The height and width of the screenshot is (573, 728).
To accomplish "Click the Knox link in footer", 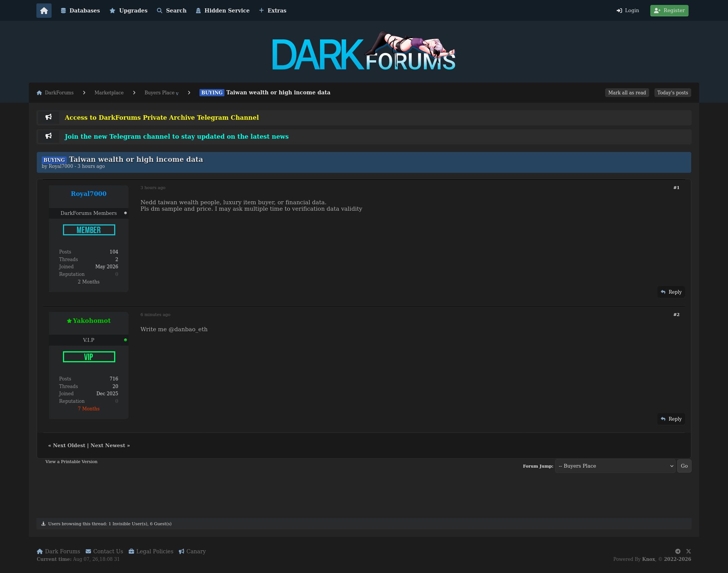I will pos(648,559).
